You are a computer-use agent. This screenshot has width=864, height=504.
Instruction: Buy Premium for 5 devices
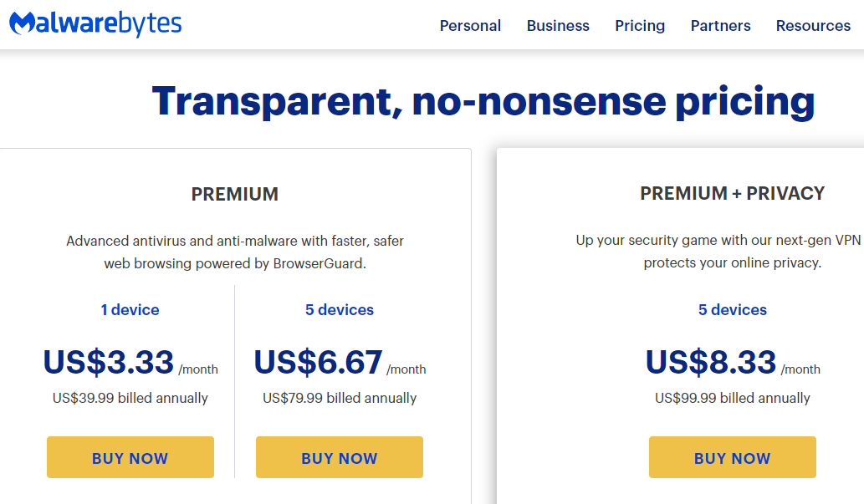coord(340,457)
